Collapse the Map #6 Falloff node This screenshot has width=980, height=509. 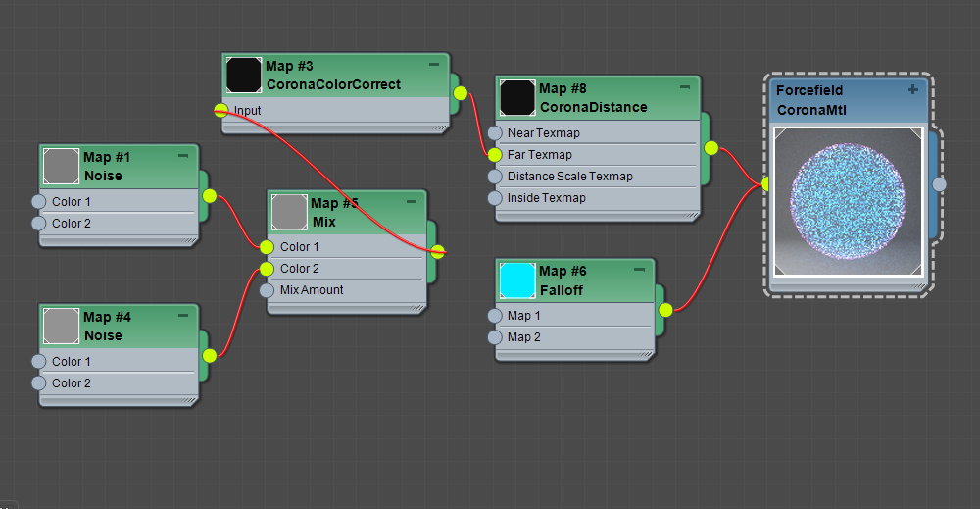(x=639, y=270)
